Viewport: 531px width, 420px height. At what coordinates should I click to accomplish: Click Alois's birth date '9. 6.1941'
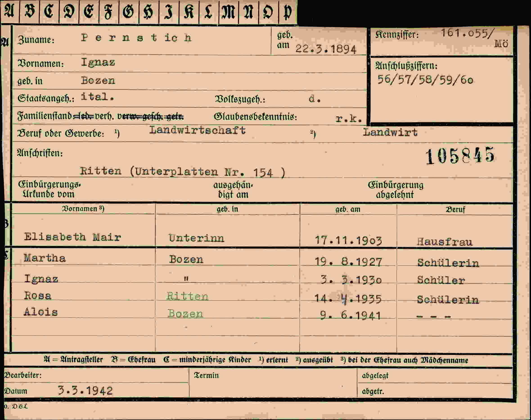[351, 316]
